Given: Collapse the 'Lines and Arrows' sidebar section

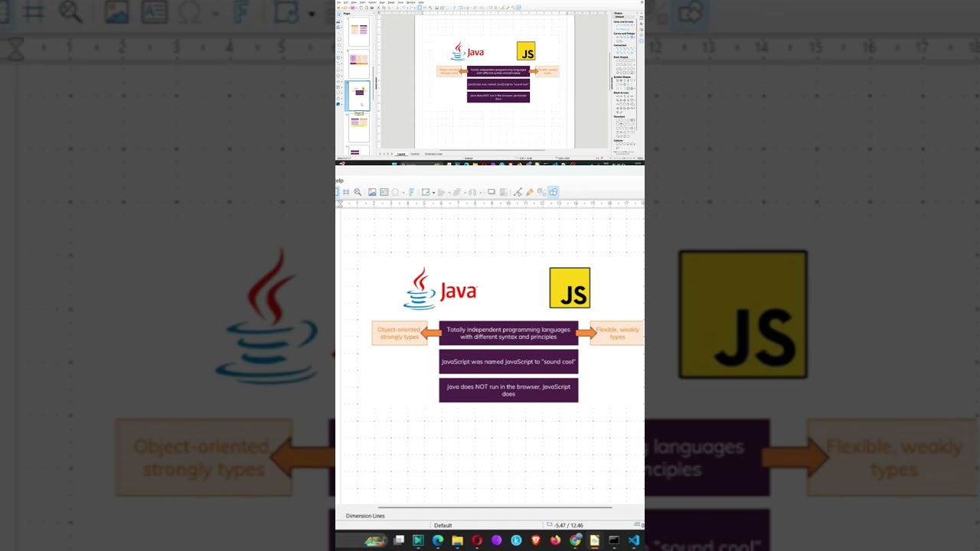Looking at the screenshot, I should (623, 21).
